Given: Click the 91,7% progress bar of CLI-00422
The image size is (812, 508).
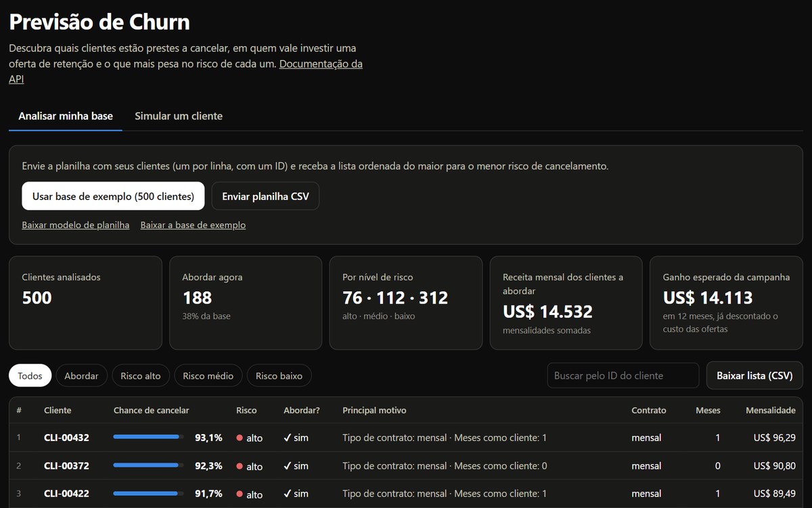Looking at the screenshot, I should (148, 493).
